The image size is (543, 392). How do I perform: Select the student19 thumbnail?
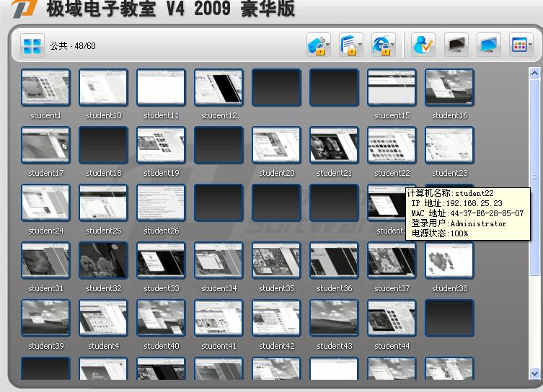[161, 145]
